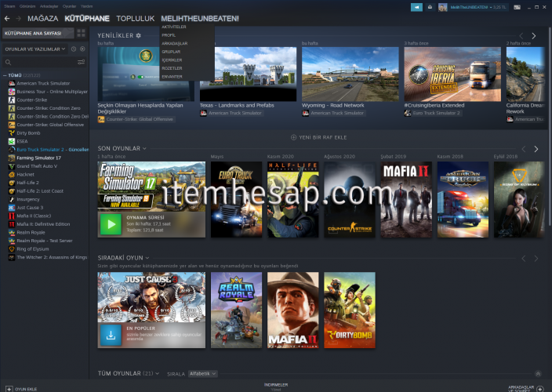Open the Son Oyunlar shelf dropdown
The height and width of the screenshot is (392, 552).
pyautogui.click(x=144, y=148)
